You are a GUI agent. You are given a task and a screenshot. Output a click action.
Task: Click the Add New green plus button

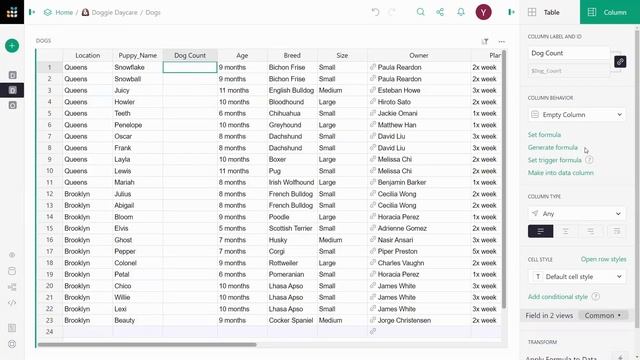(x=12, y=46)
